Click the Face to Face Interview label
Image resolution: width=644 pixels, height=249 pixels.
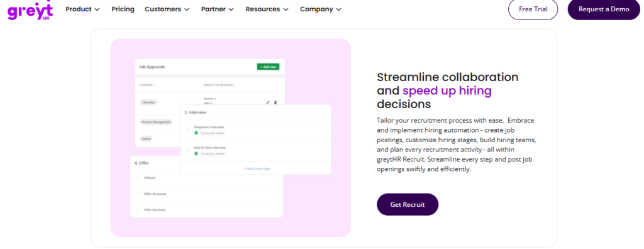point(210,148)
